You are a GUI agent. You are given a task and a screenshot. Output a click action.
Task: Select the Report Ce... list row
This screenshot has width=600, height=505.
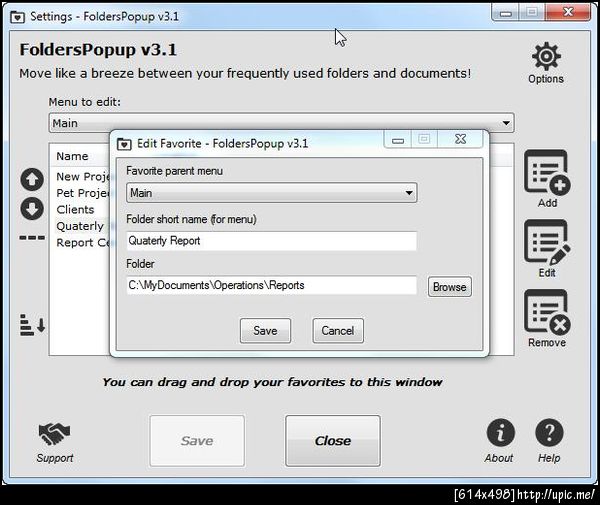[82, 243]
